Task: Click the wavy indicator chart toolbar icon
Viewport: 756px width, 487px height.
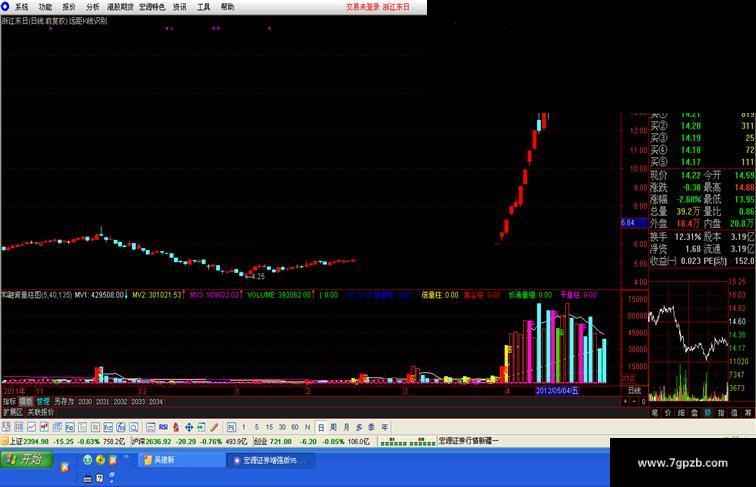Action: (x=150, y=427)
